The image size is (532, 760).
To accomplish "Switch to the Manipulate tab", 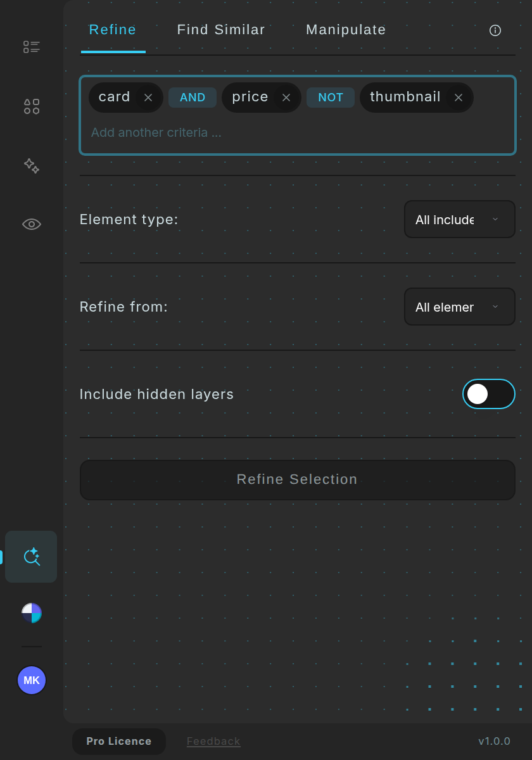I will pyautogui.click(x=346, y=30).
